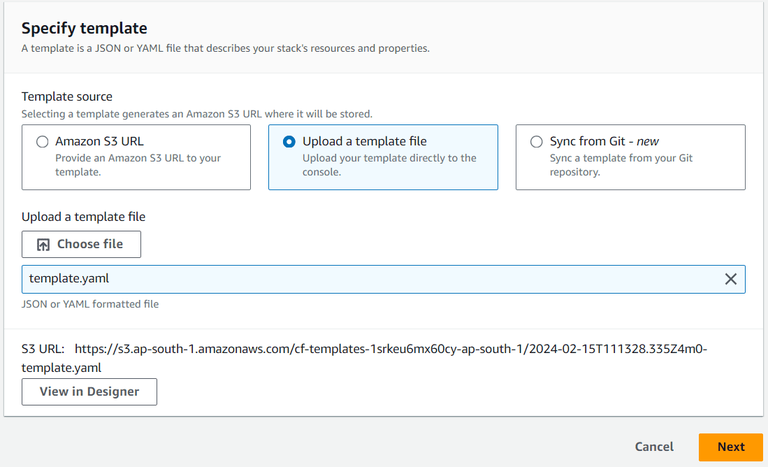768x467 pixels.
Task: Click the Specify template heading
Action: point(84,28)
